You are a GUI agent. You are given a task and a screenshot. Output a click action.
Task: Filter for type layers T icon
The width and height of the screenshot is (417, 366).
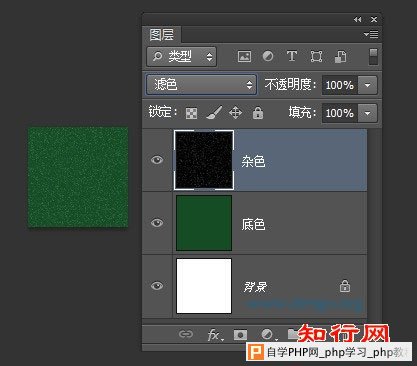click(292, 56)
